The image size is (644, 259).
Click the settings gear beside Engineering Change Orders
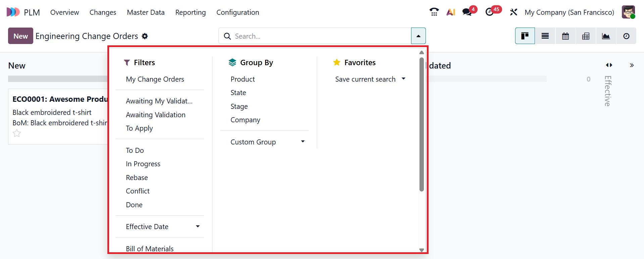point(145,36)
